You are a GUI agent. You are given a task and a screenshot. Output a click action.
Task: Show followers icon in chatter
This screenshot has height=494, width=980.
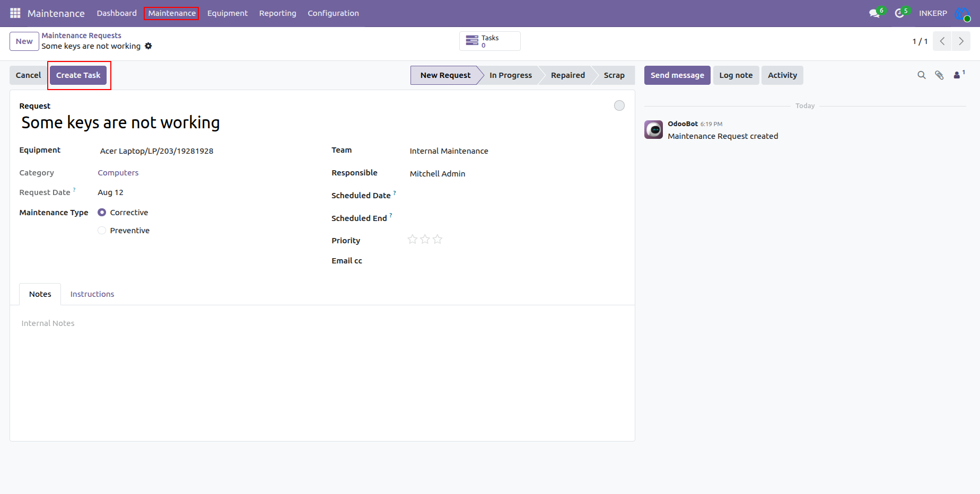click(x=959, y=75)
